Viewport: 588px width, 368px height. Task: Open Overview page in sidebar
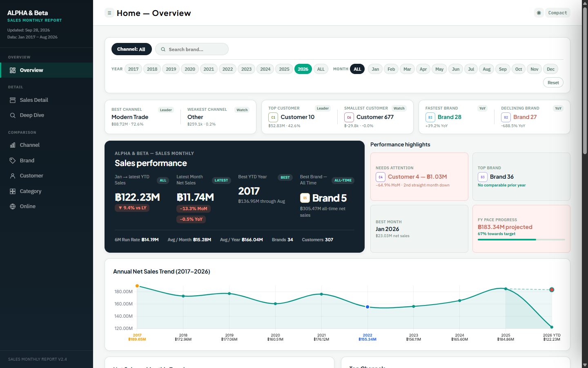pyautogui.click(x=47, y=70)
